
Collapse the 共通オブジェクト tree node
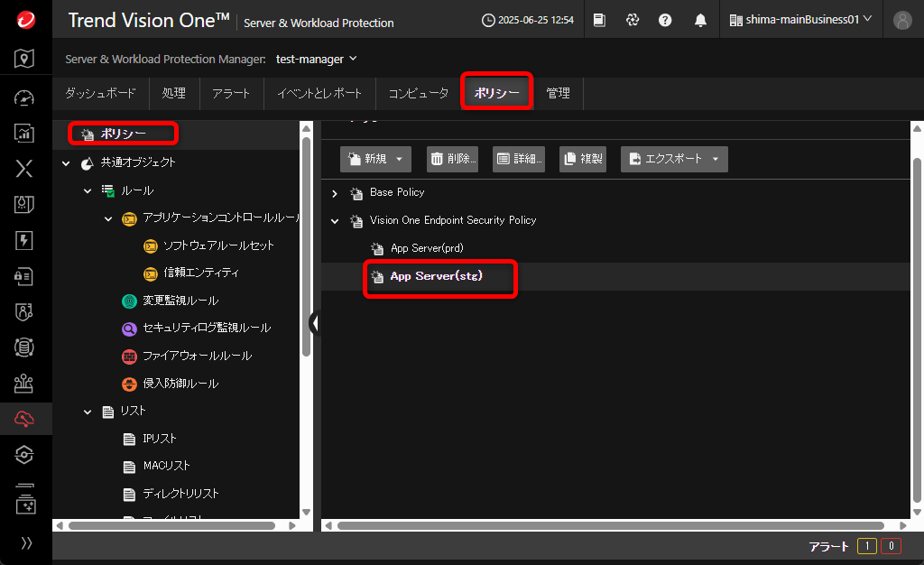point(66,163)
